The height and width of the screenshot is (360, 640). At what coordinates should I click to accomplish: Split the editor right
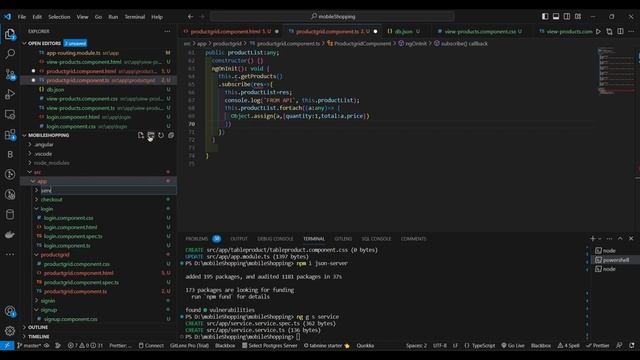[x=620, y=31]
